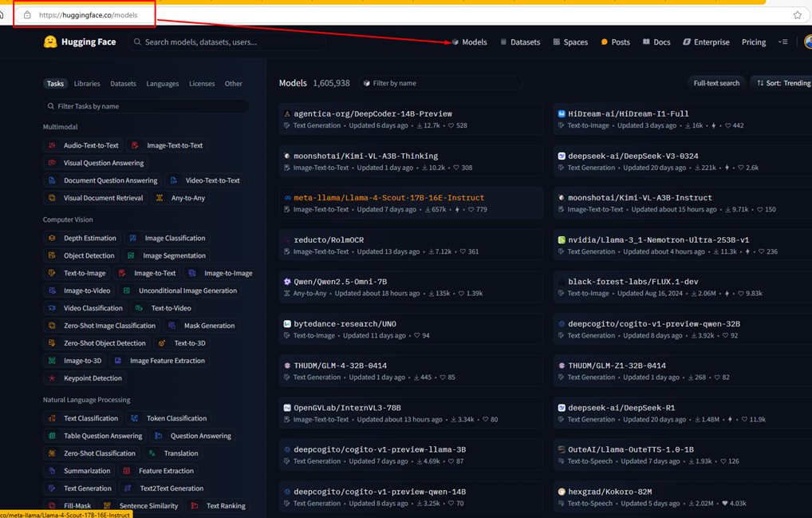Click the Full-text search button
The image size is (812, 518).
pyautogui.click(x=715, y=83)
